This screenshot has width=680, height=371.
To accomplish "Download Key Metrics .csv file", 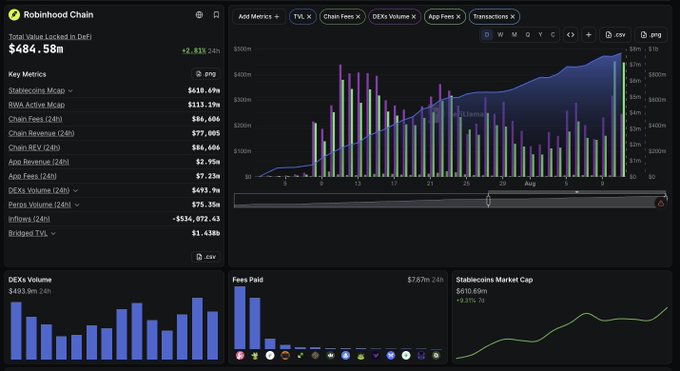I will [x=206, y=257].
